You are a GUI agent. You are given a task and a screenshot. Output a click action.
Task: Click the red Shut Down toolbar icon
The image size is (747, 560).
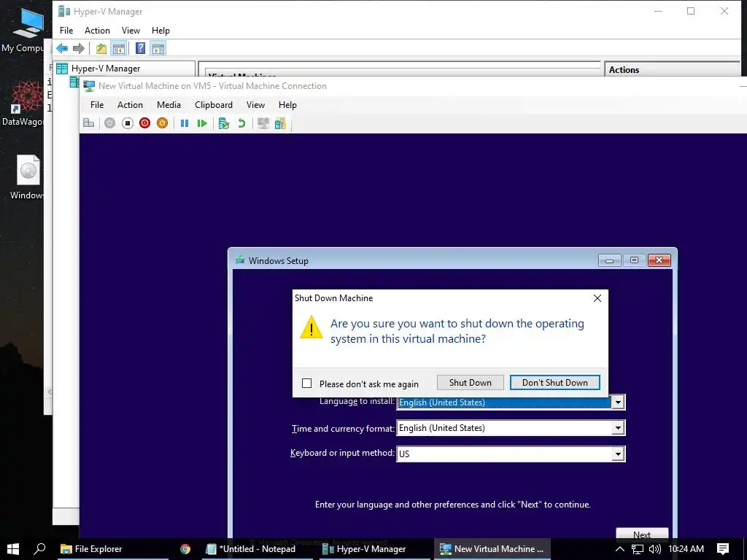click(145, 123)
